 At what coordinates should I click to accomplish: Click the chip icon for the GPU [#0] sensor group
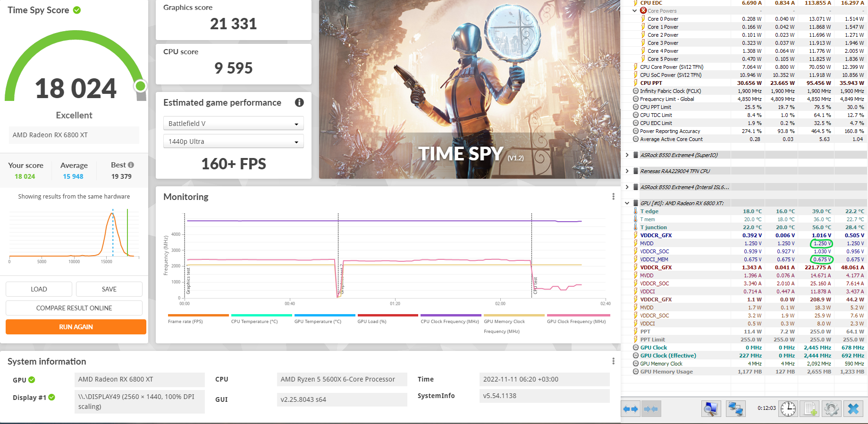[x=636, y=203]
